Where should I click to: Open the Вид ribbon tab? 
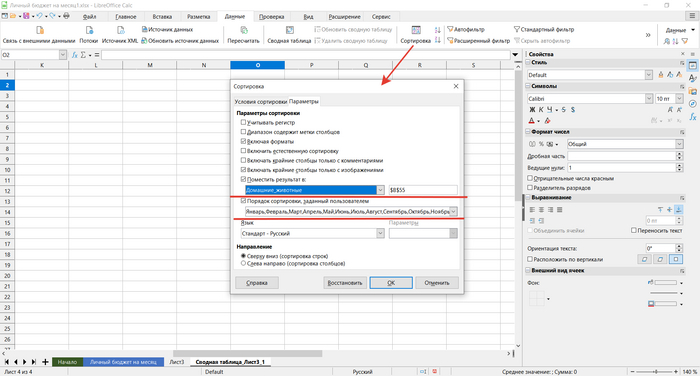coord(308,17)
